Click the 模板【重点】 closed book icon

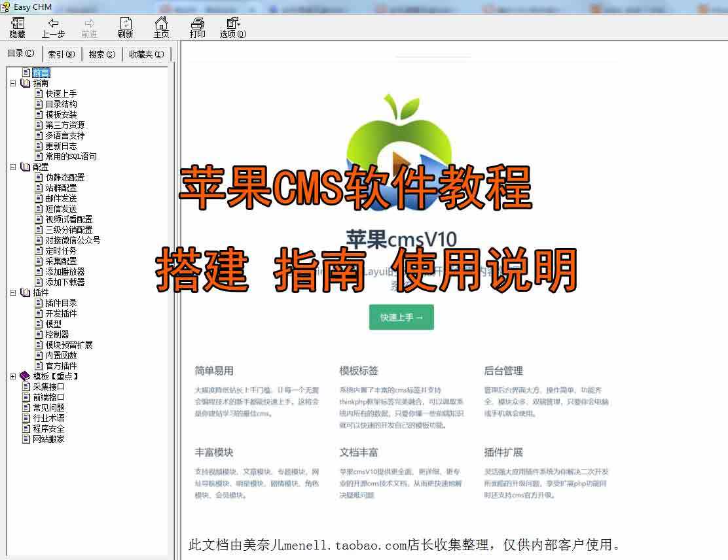pos(25,376)
